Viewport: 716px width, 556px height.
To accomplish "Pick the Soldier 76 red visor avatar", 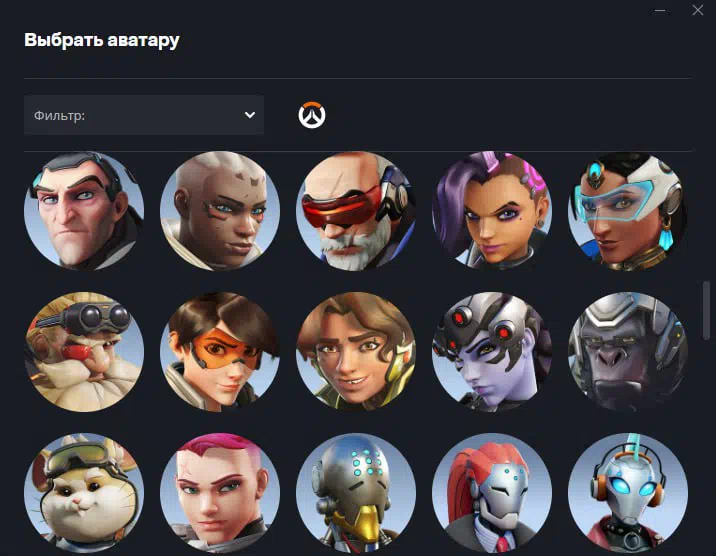I will click(356, 211).
